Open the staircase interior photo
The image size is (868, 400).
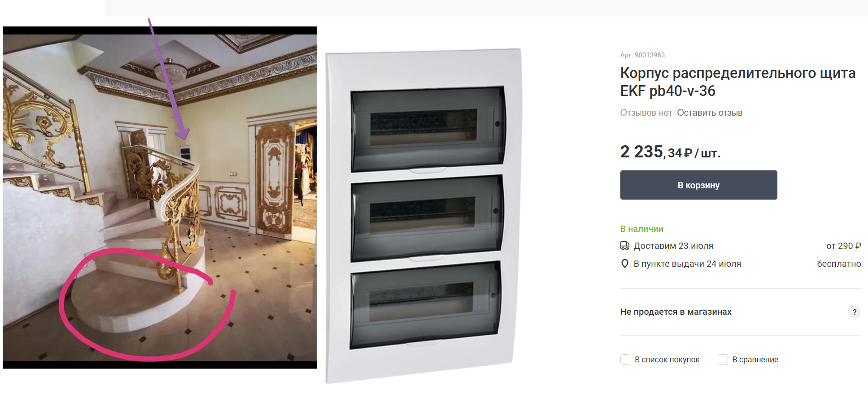[160, 197]
